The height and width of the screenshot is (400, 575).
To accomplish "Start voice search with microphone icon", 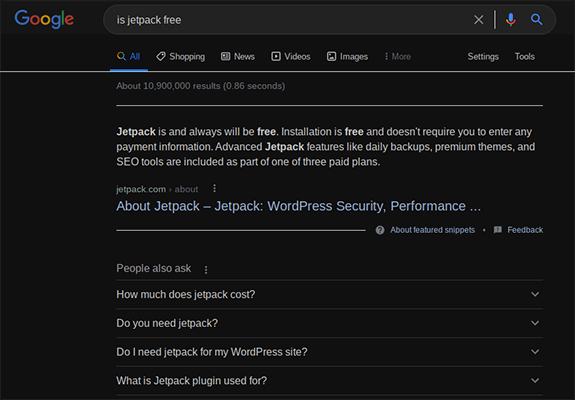I will tap(510, 19).
